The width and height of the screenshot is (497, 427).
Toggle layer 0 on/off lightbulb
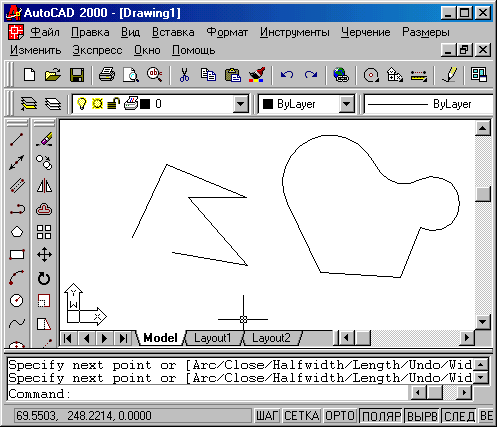pos(82,104)
